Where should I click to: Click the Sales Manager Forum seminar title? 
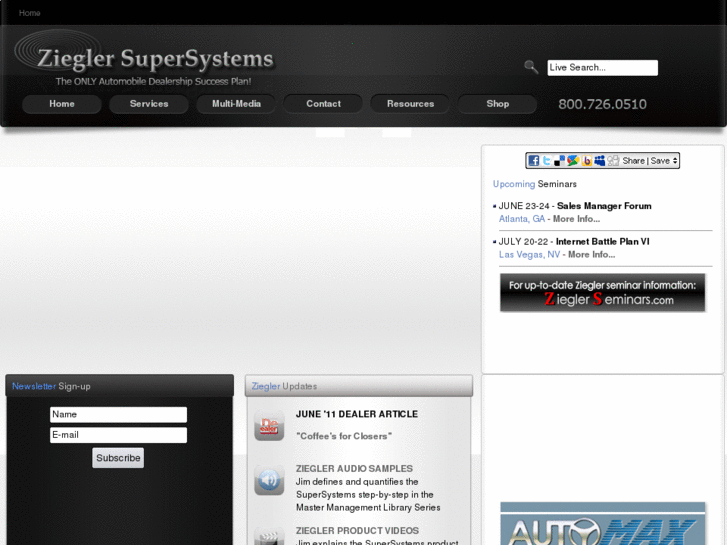[604, 206]
